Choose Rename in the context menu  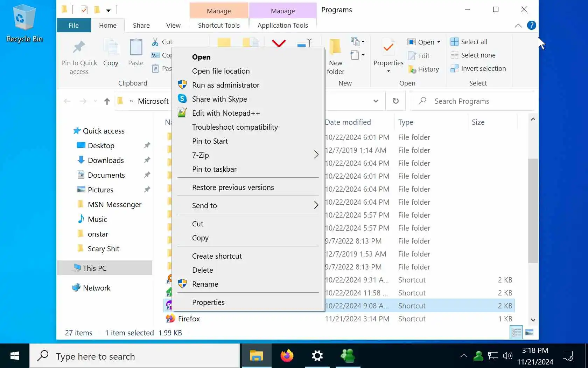[x=248, y=284]
